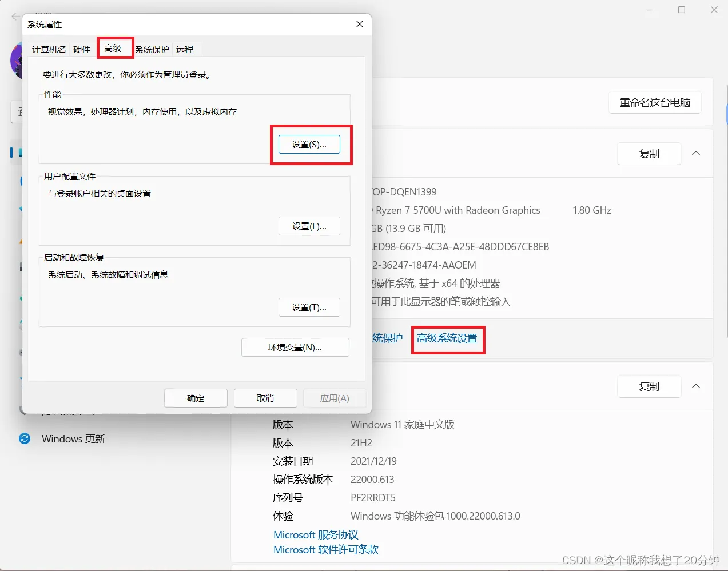The image size is (728, 571).
Task: Switch to the 硬件 tab
Action: click(x=82, y=49)
